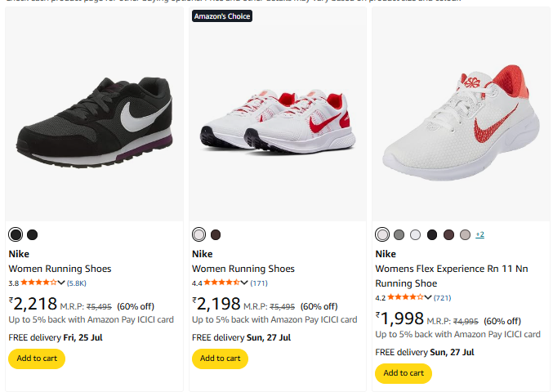Add the ₹2,218 Nike shoes to cart
Image resolution: width=553 pixels, height=392 pixels.
[x=36, y=359]
